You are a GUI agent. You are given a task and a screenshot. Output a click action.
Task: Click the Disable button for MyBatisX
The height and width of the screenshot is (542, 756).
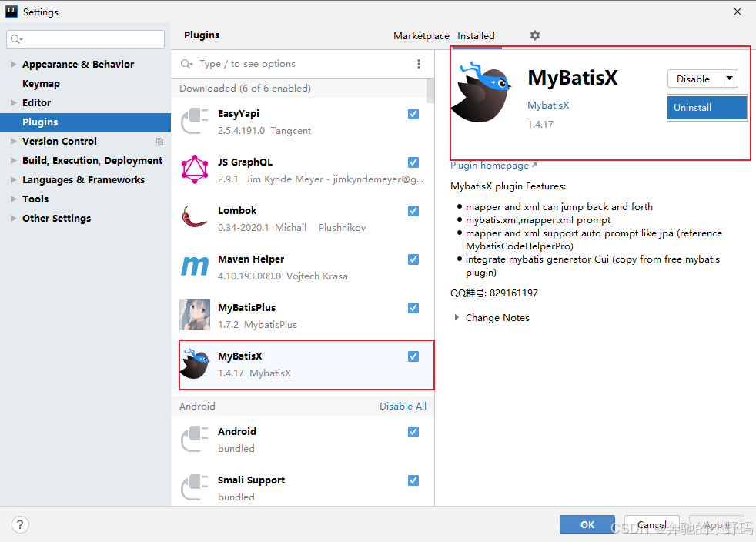tap(694, 79)
